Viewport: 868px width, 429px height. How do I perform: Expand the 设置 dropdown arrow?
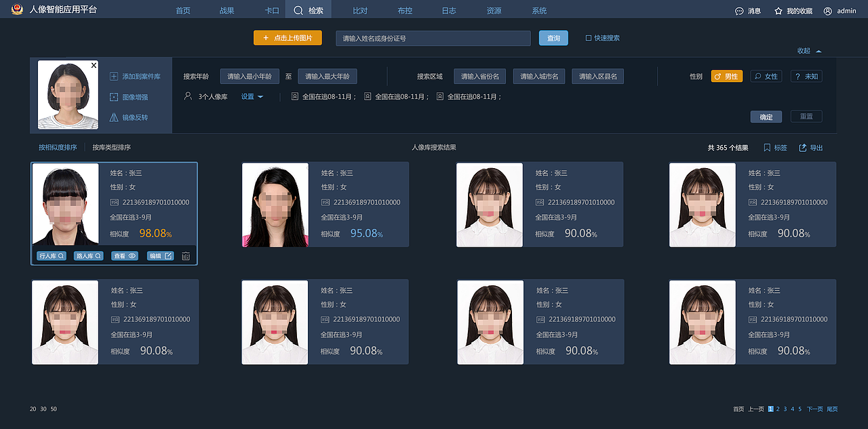click(x=260, y=97)
